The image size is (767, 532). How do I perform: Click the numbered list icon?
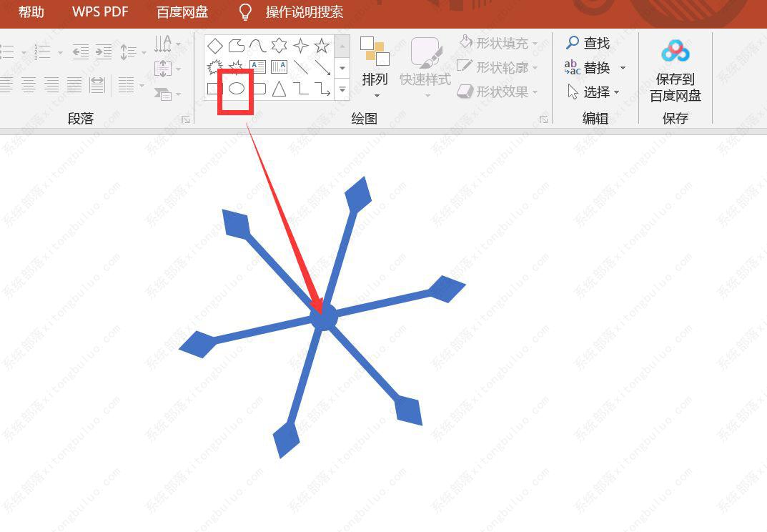tap(42, 52)
